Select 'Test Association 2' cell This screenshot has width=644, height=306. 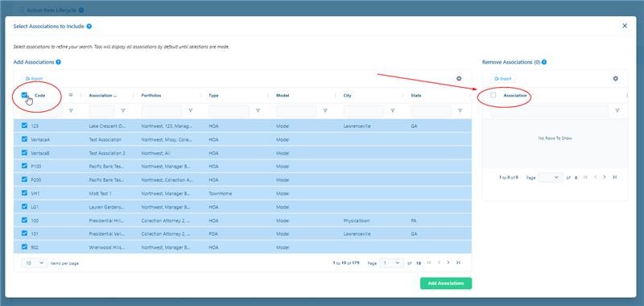pos(107,153)
